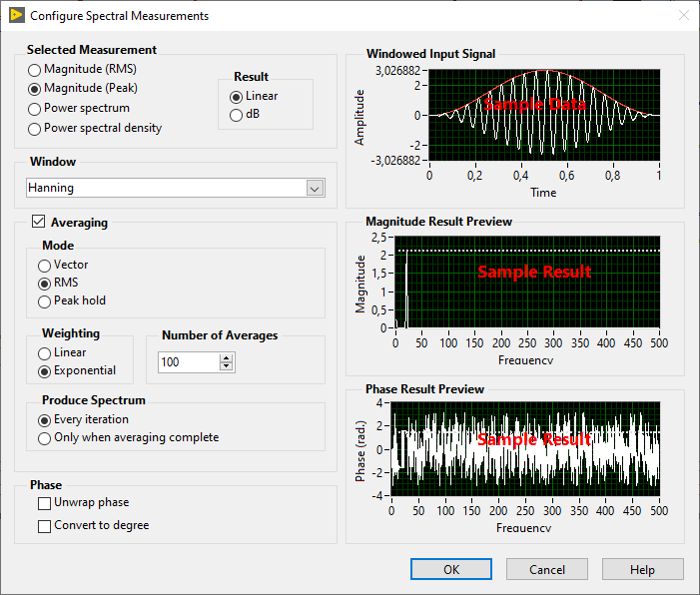Select Vector averaging mode
The width and height of the screenshot is (700, 595).
click(x=63, y=266)
